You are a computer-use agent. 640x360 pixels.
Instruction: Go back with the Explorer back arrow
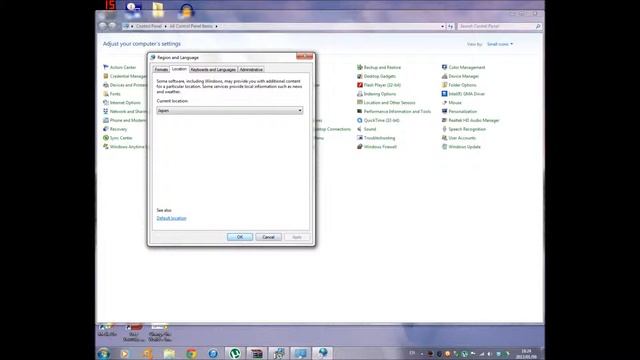pos(103,26)
